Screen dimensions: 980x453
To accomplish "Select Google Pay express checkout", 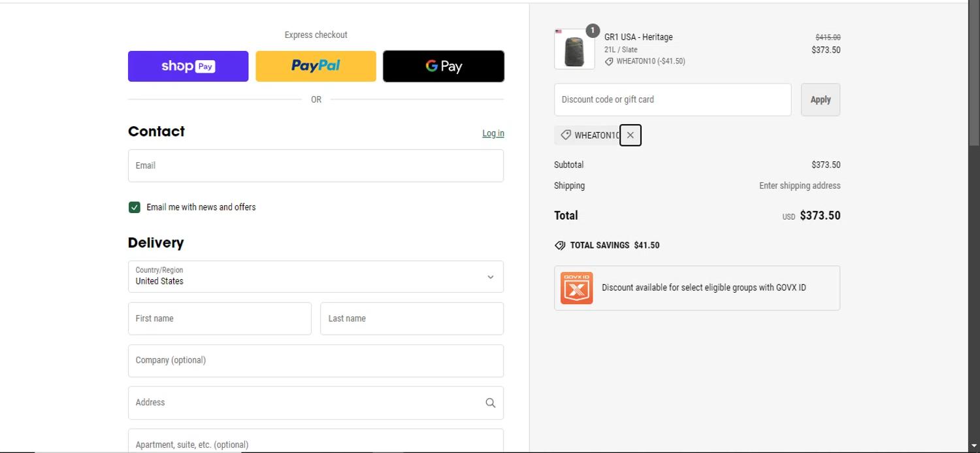I will coord(444,66).
